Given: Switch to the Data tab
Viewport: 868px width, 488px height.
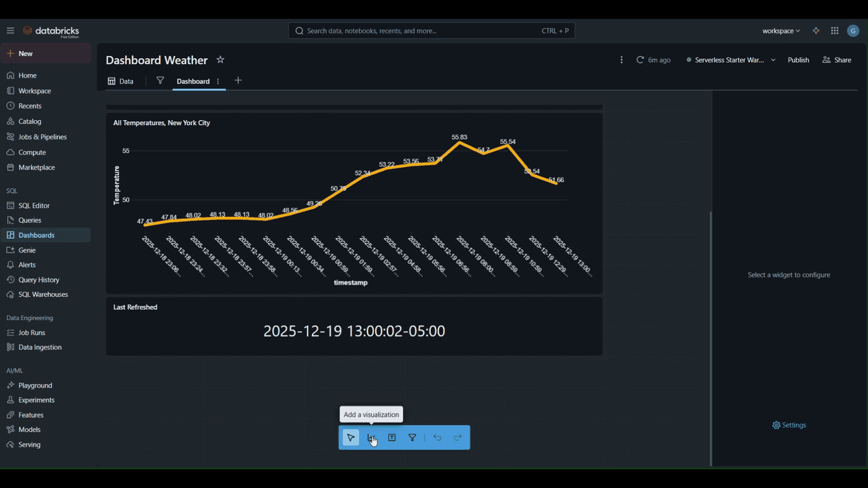Looking at the screenshot, I should point(121,81).
